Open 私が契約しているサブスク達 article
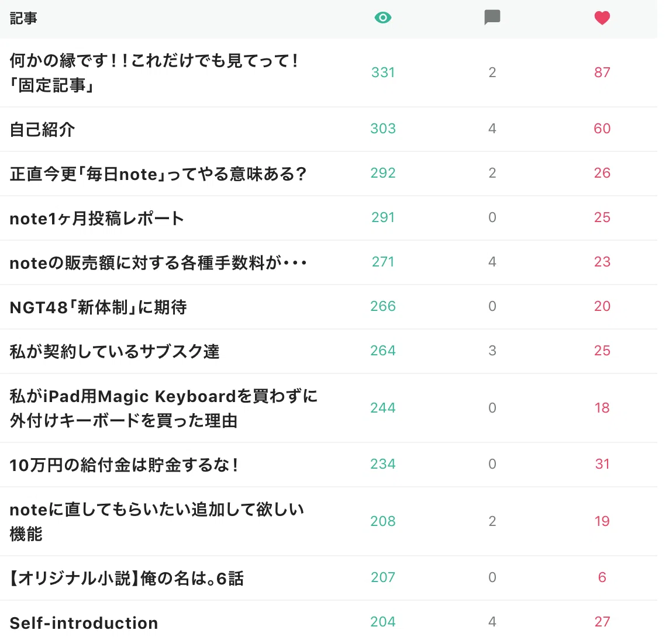Screen dimensions: 669x644 115,351
